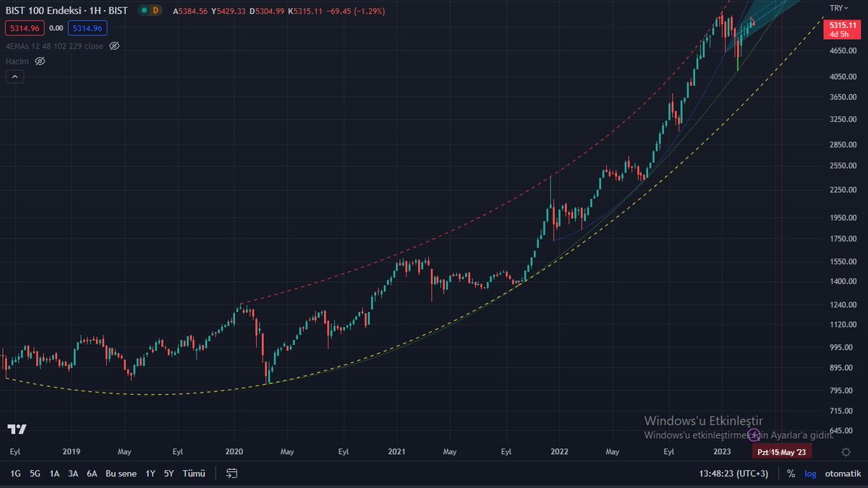868x488 pixels.
Task: Click the 1400.00 price axis label
Action: tap(843, 281)
